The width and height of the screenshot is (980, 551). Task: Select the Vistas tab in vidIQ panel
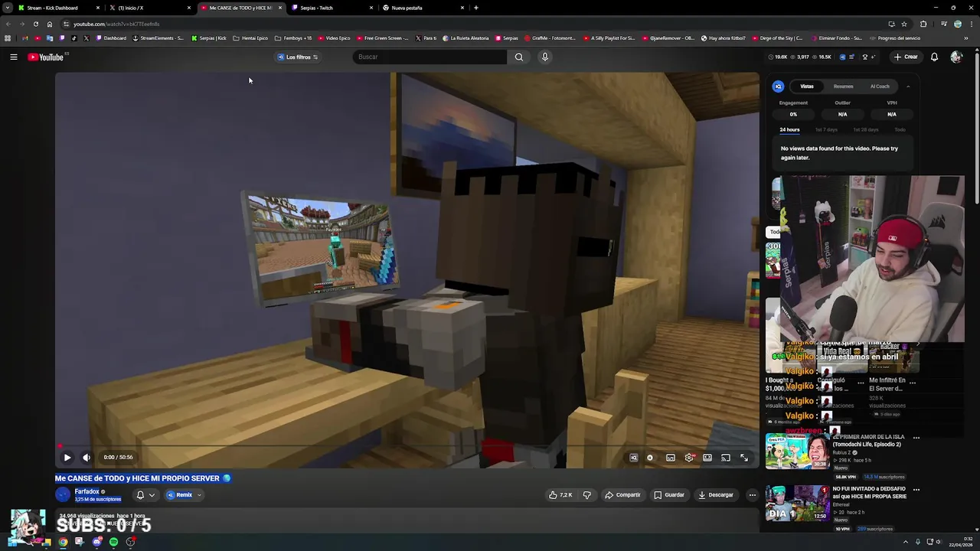(x=807, y=86)
